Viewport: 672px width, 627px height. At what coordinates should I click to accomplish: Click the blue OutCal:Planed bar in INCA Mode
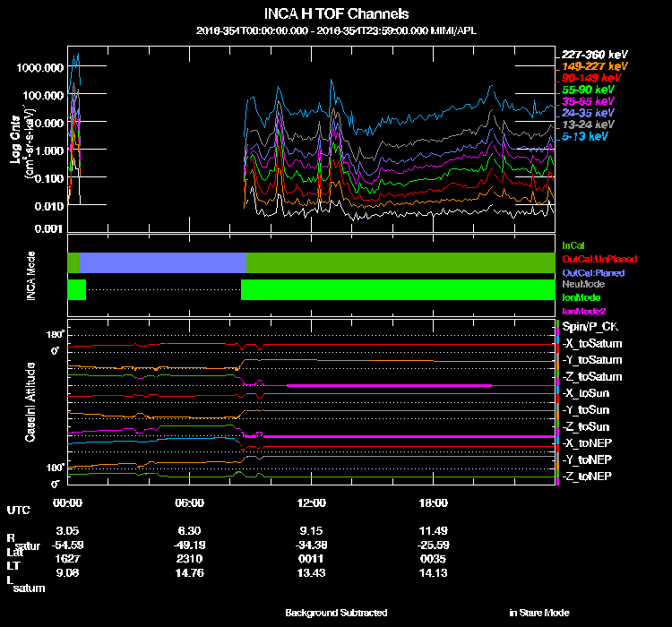(163, 262)
